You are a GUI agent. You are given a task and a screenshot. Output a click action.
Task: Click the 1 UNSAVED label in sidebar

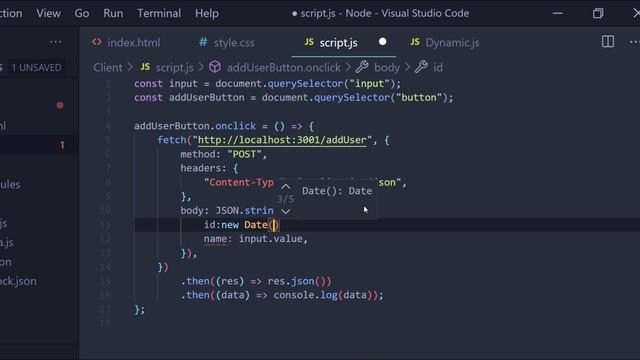pos(37,67)
